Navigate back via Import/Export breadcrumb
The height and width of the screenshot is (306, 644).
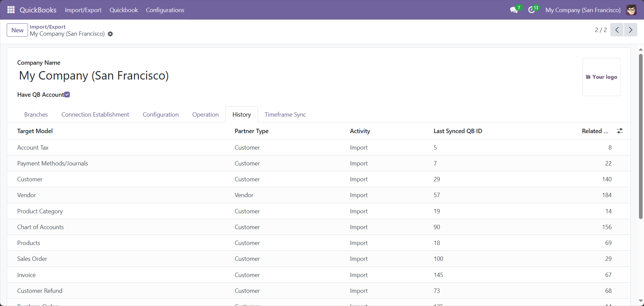47,27
